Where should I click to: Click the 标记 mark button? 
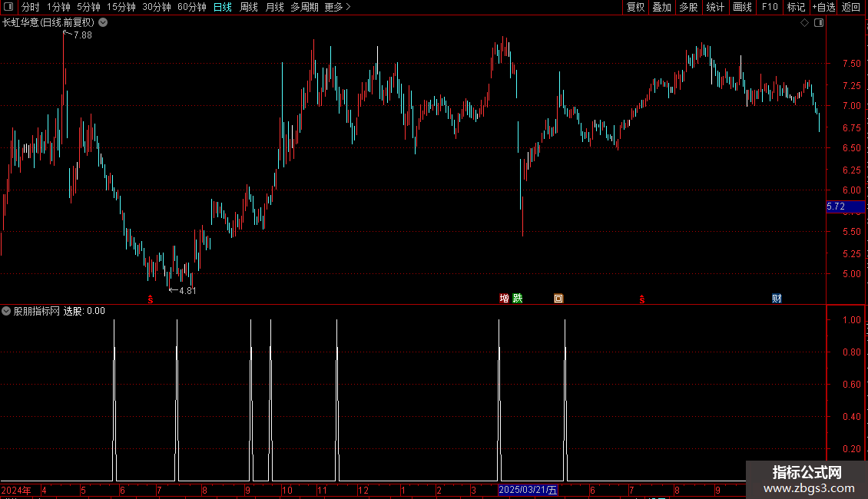pos(796,7)
